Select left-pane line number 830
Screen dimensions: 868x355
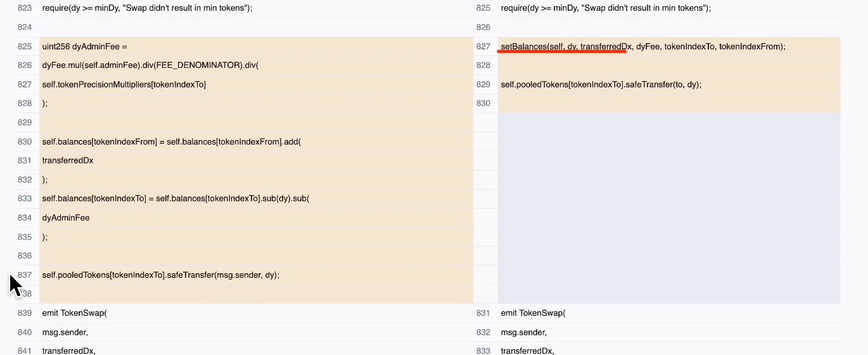(x=25, y=141)
